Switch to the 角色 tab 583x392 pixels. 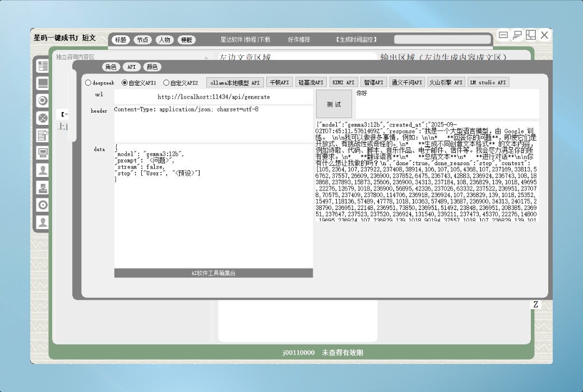[x=110, y=67]
